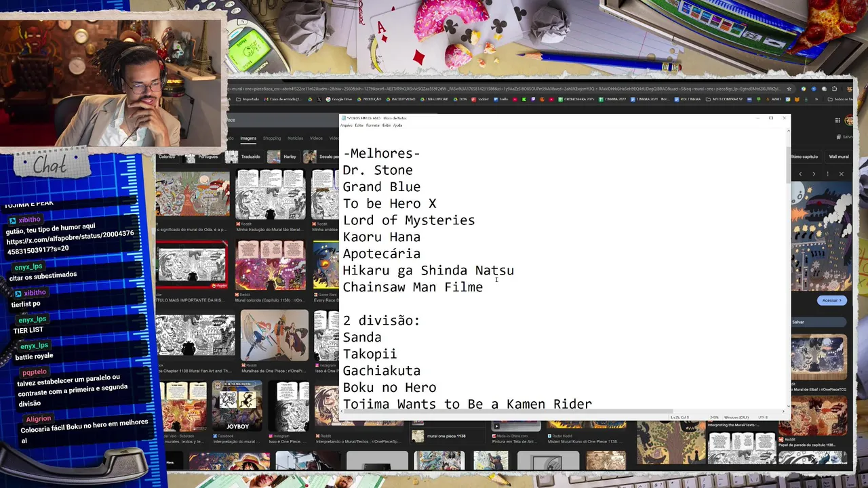This screenshot has width=868, height=488.
Task: Click the 'Takopii' line in Notepad
Action: tap(370, 354)
